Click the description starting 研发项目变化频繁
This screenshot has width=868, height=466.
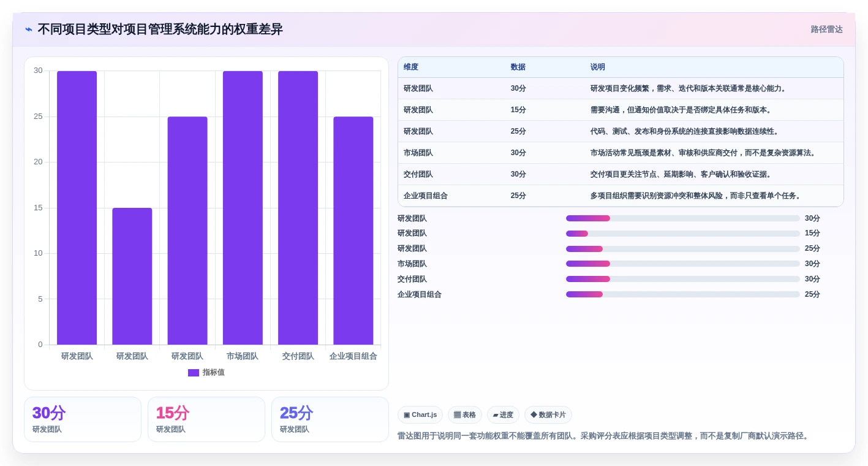pos(689,88)
